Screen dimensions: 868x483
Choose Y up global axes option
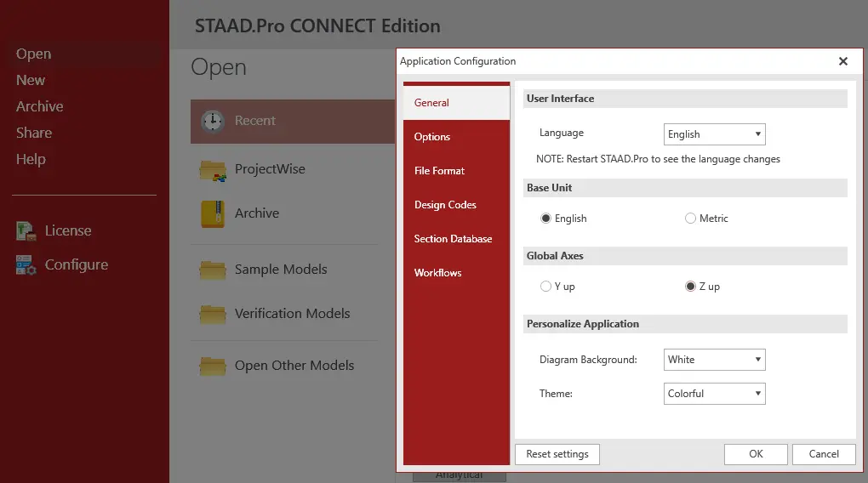pyautogui.click(x=545, y=287)
